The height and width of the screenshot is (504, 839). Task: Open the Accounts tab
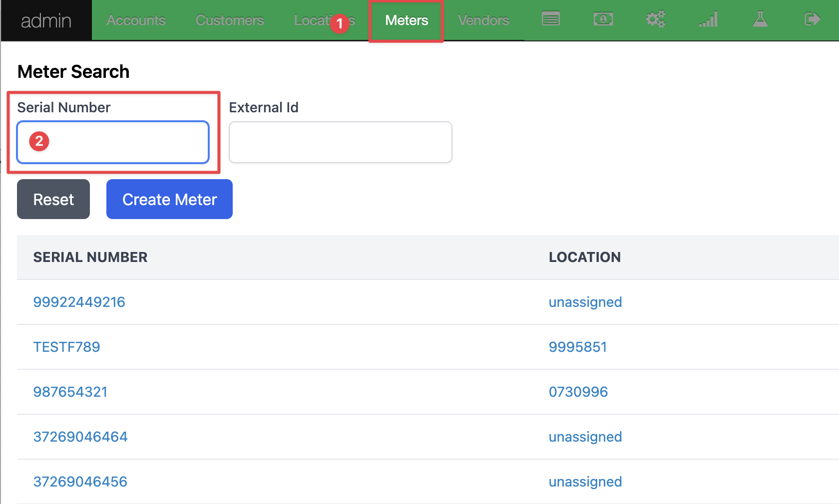[x=136, y=20]
